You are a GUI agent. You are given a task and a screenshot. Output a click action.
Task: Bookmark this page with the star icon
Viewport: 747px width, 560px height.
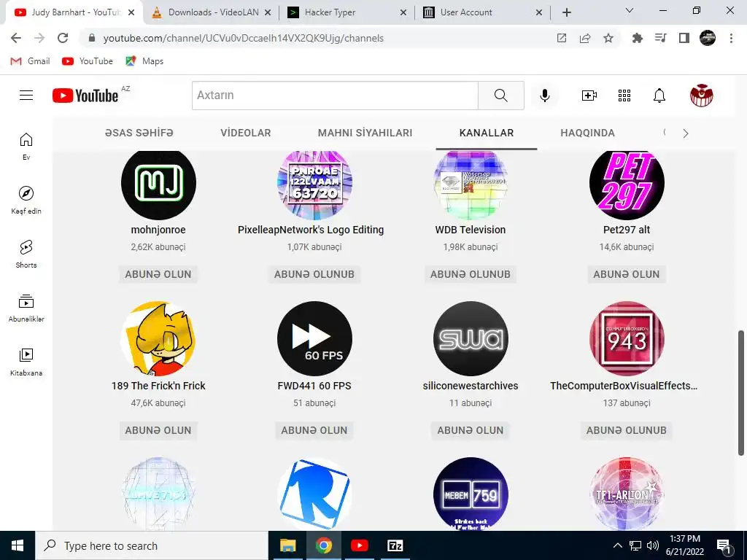(608, 38)
